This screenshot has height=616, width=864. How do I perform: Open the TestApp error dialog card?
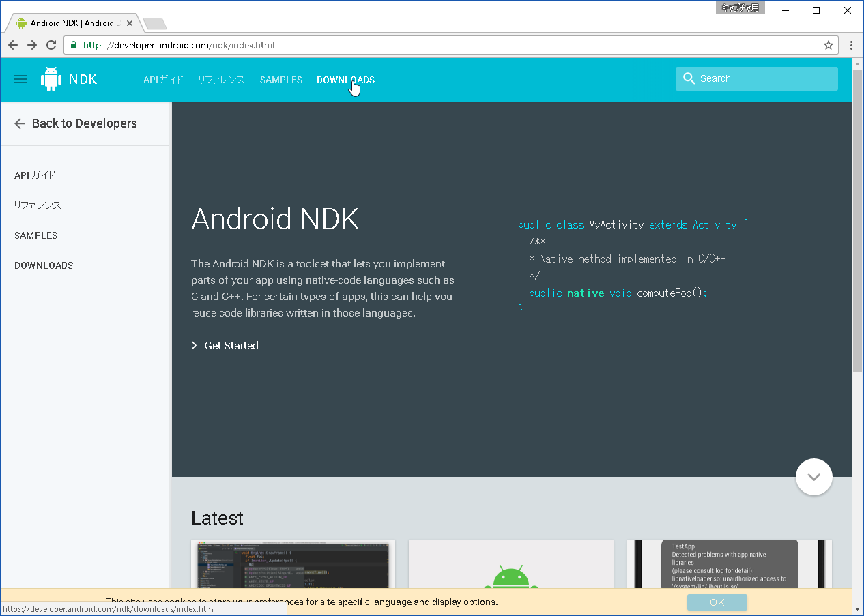pyautogui.click(x=730, y=564)
